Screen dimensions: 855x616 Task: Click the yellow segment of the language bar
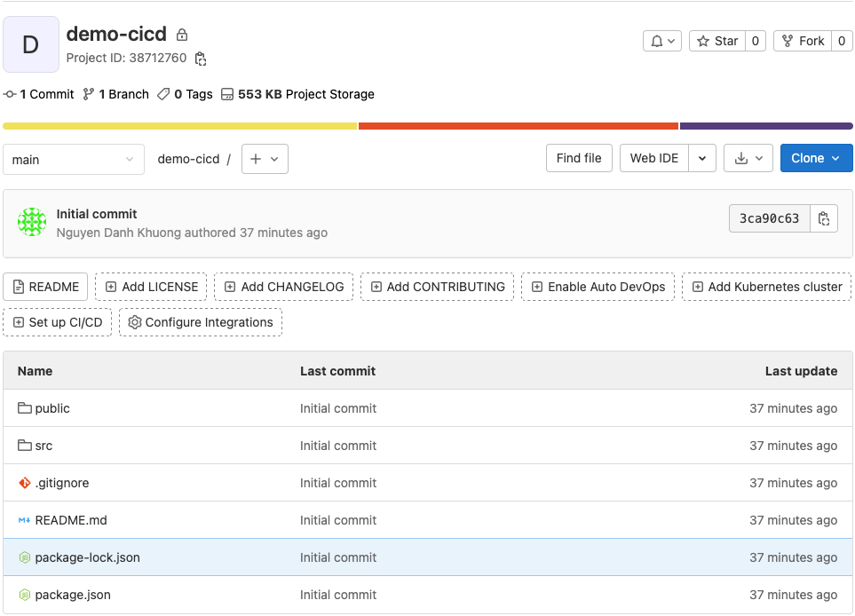178,125
